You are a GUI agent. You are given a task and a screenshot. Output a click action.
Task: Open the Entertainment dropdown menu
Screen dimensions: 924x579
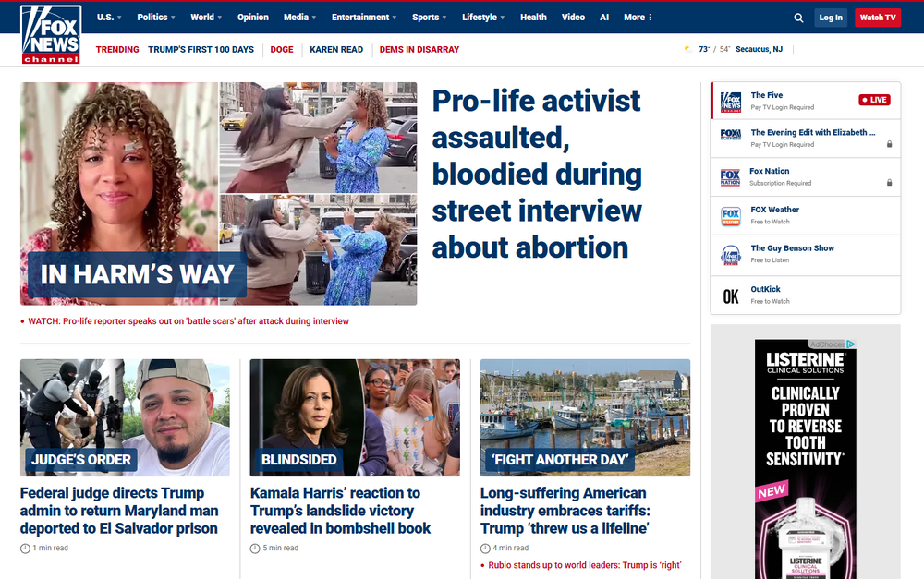(364, 17)
